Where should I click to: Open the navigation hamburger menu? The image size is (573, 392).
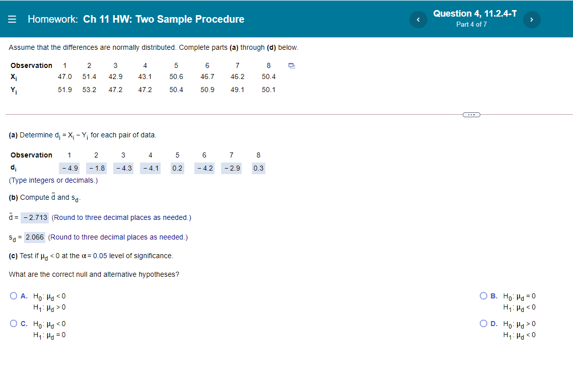tap(12, 19)
